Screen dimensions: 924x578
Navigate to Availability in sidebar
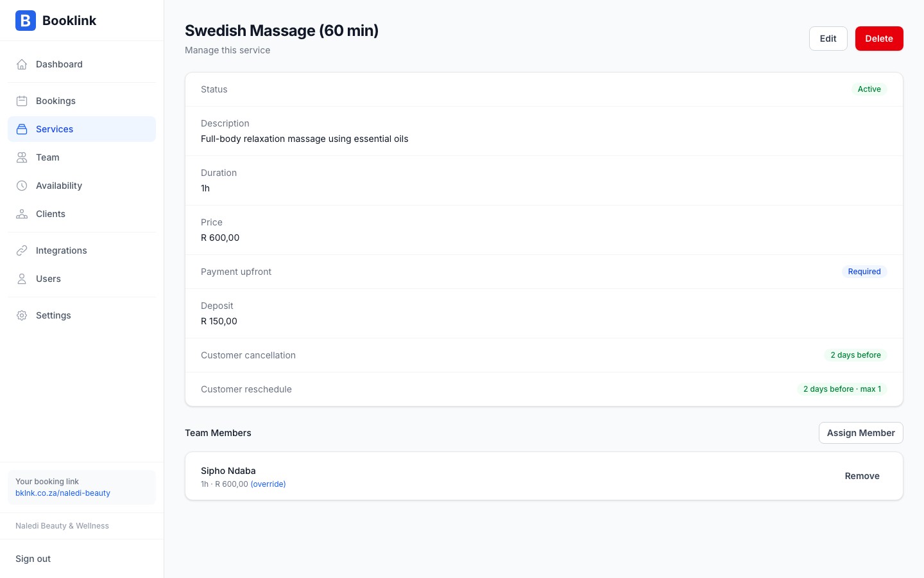click(x=59, y=186)
